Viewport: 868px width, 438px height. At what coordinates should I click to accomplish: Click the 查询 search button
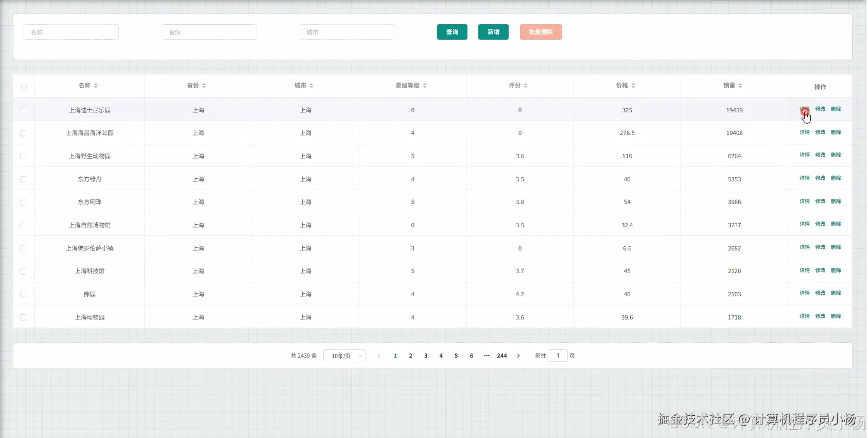pos(452,32)
